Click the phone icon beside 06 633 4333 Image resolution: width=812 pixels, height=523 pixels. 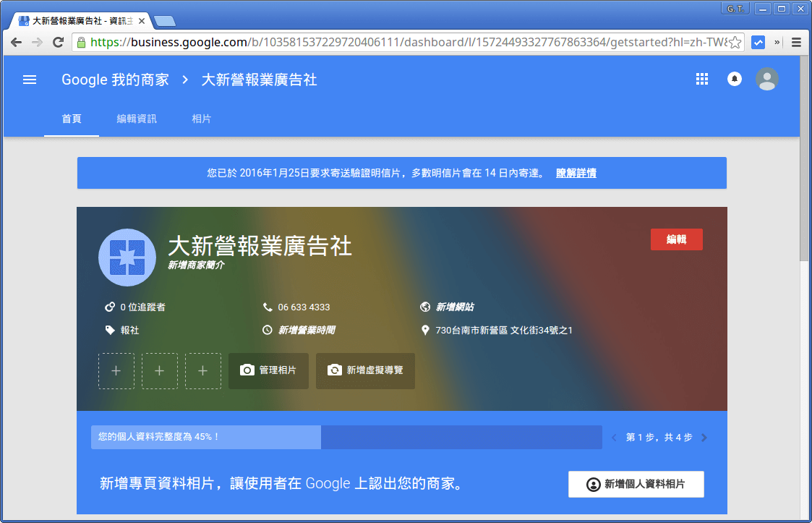[268, 307]
